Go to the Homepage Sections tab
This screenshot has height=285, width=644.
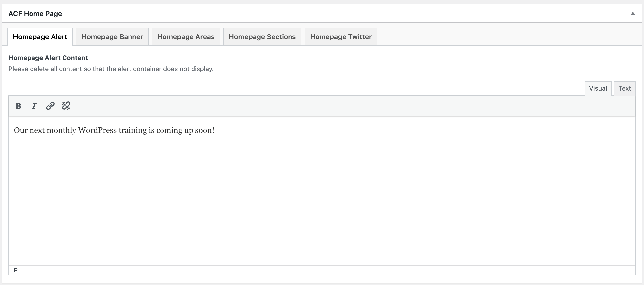tap(262, 37)
